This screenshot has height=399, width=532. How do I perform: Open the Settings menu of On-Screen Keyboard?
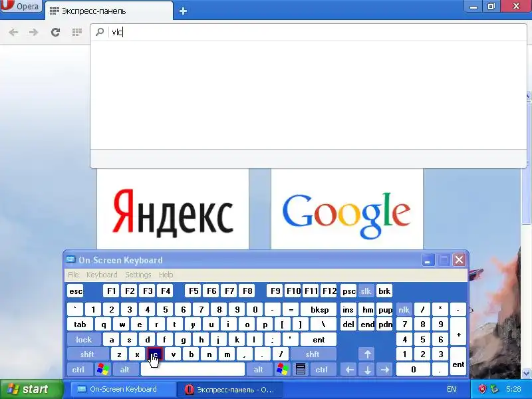click(138, 275)
